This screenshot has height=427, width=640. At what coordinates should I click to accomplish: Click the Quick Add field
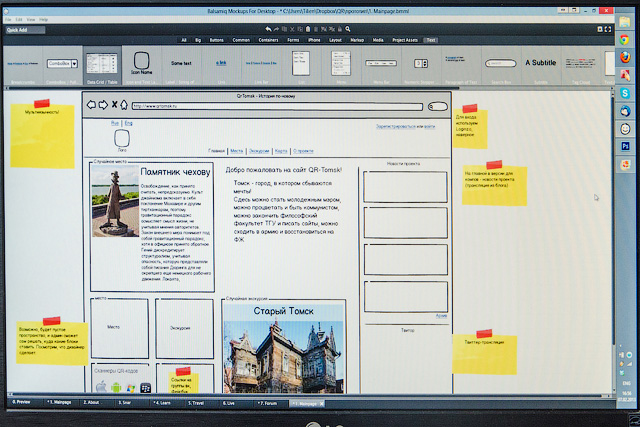pos(25,30)
